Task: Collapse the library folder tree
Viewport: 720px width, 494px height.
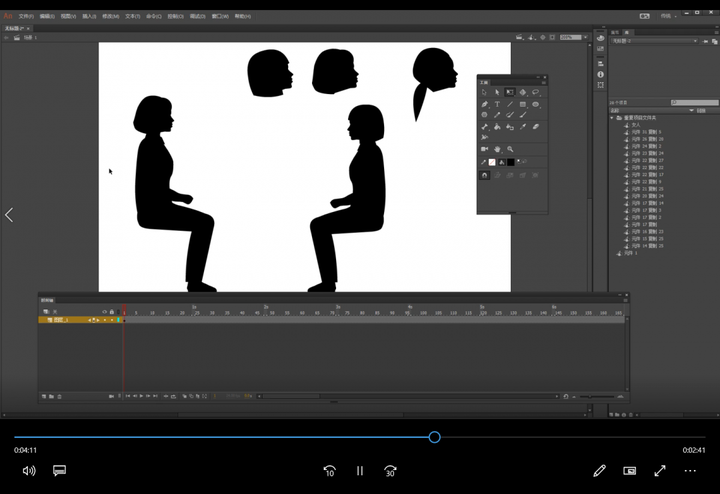Action: click(613, 118)
